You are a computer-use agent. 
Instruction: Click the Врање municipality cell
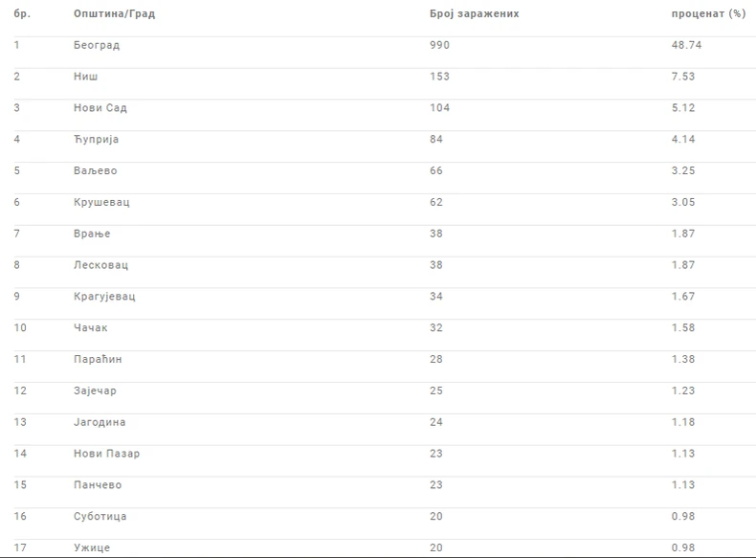[92, 234]
